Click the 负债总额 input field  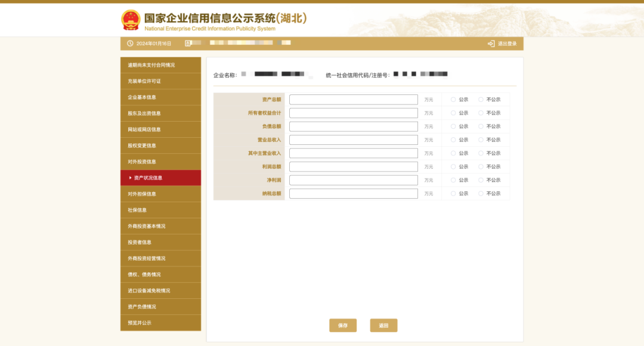click(354, 126)
